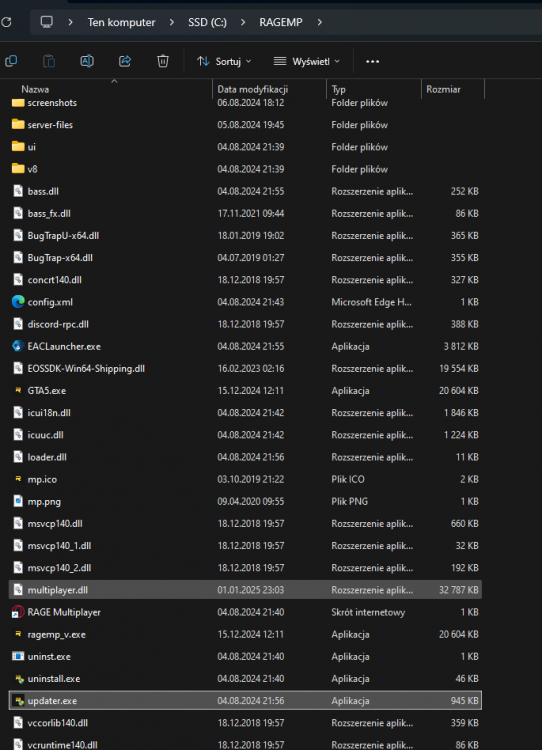
Task: Select the v8 folder icon
Action: [x=18, y=168]
